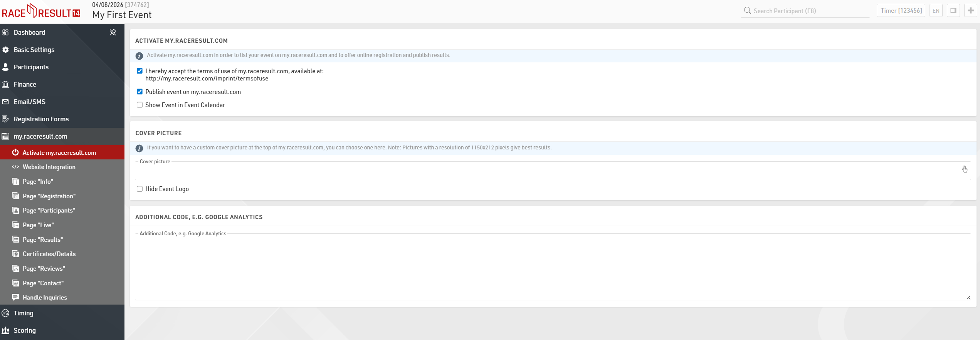
Task: Click the cover picture upload icon
Action: coord(964,169)
